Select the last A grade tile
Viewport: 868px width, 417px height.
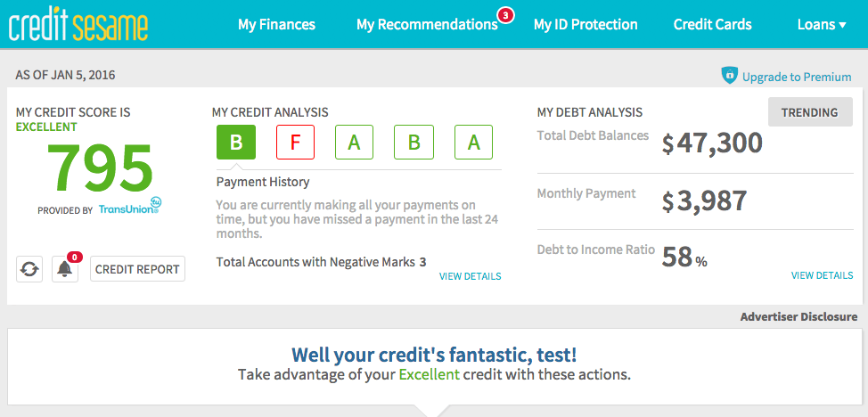coord(473,142)
